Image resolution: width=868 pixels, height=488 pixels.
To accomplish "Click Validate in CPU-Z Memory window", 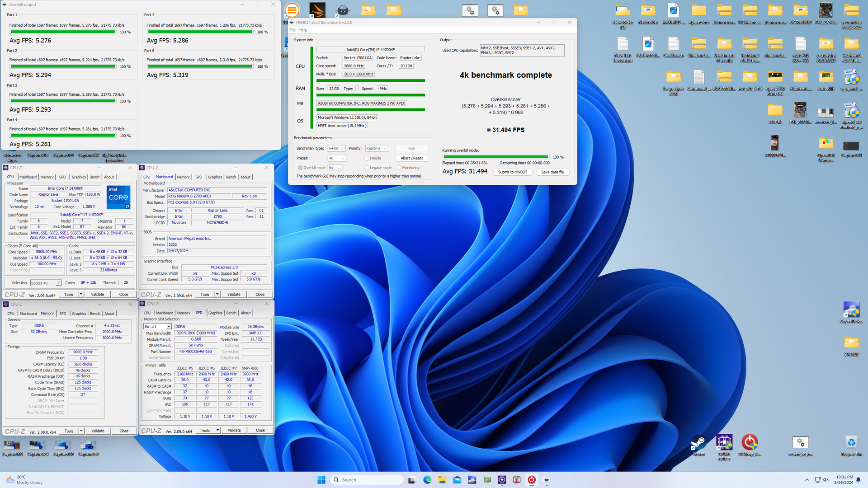I will 98,431.
